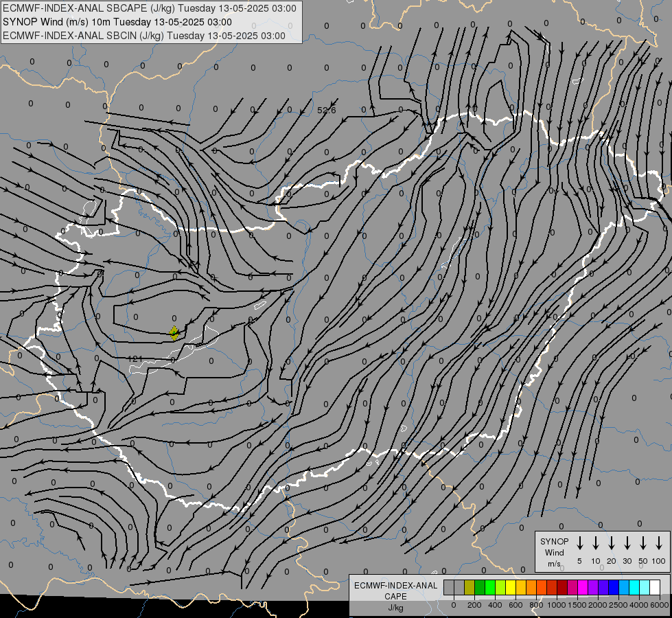The width and height of the screenshot is (672, 618).
Task: Click the 30 m/s wind arrow in legend
Action: point(627,543)
